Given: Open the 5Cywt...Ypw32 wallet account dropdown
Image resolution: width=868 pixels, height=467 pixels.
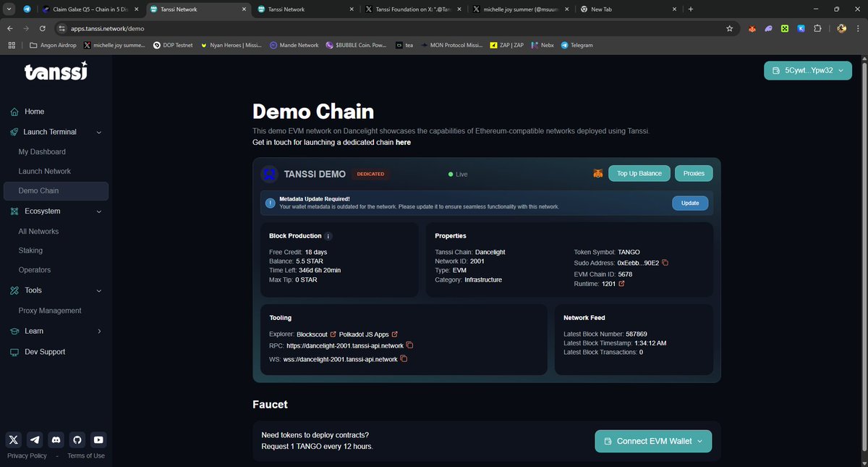Looking at the screenshot, I should pos(807,70).
